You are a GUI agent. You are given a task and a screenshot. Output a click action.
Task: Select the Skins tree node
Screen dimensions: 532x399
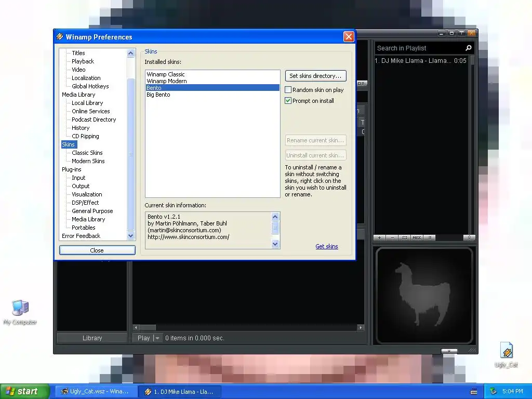click(x=68, y=144)
